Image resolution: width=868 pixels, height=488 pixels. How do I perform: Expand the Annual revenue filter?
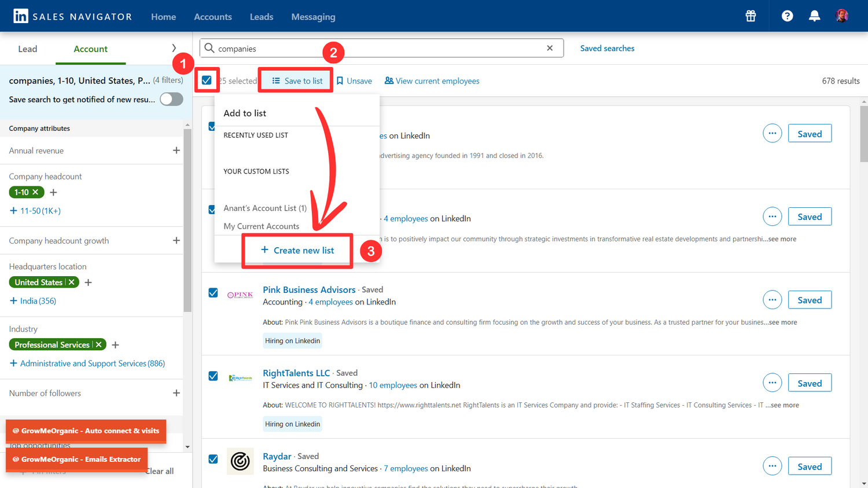176,151
